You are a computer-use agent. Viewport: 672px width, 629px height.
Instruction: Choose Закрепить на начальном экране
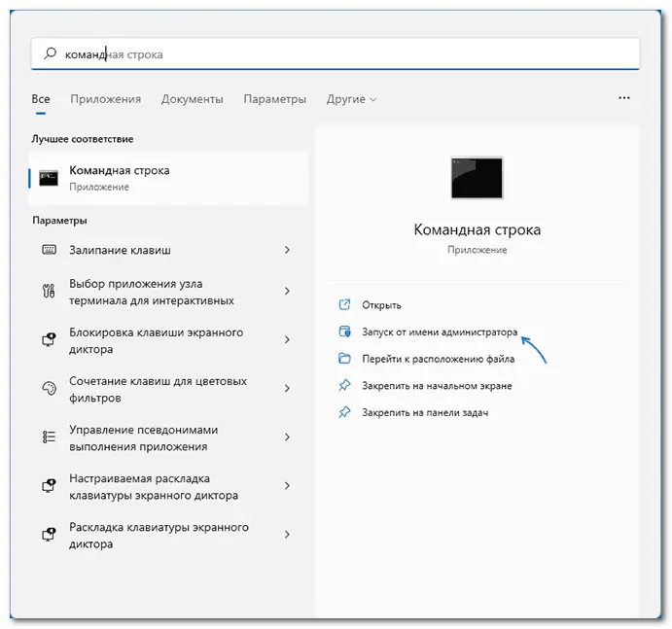[436, 386]
